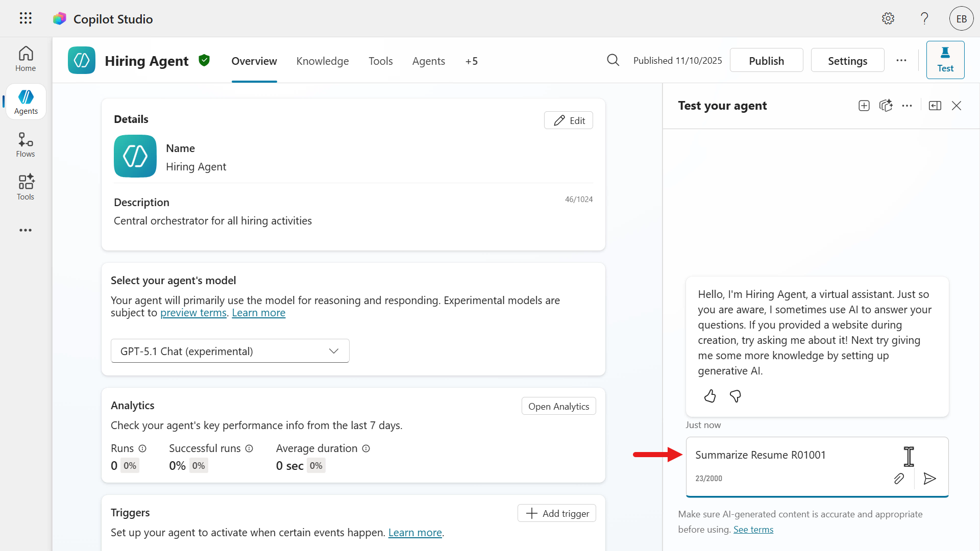The width and height of the screenshot is (980, 551).
Task: Click the Open Analytics button
Action: tap(558, 406)
